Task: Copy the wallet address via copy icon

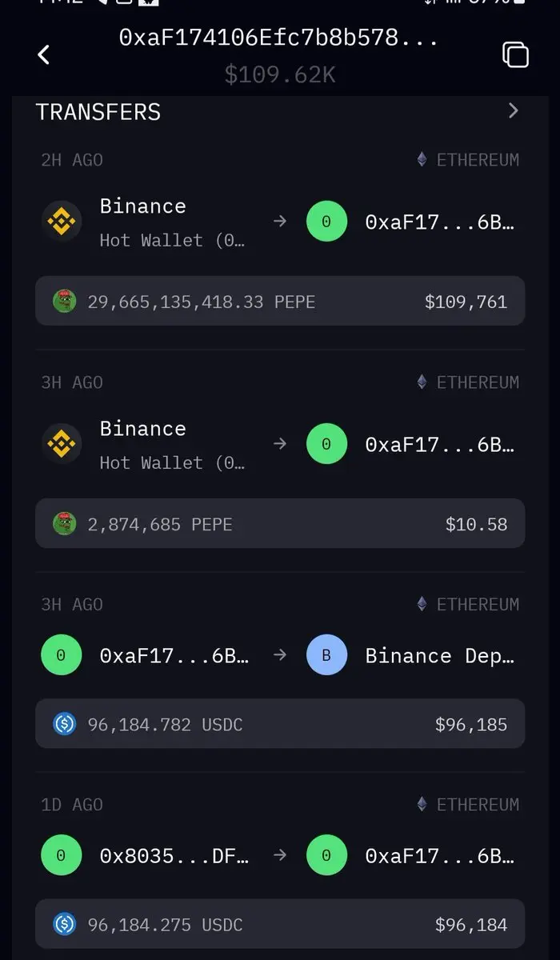Action: click(x=515, y=54)
